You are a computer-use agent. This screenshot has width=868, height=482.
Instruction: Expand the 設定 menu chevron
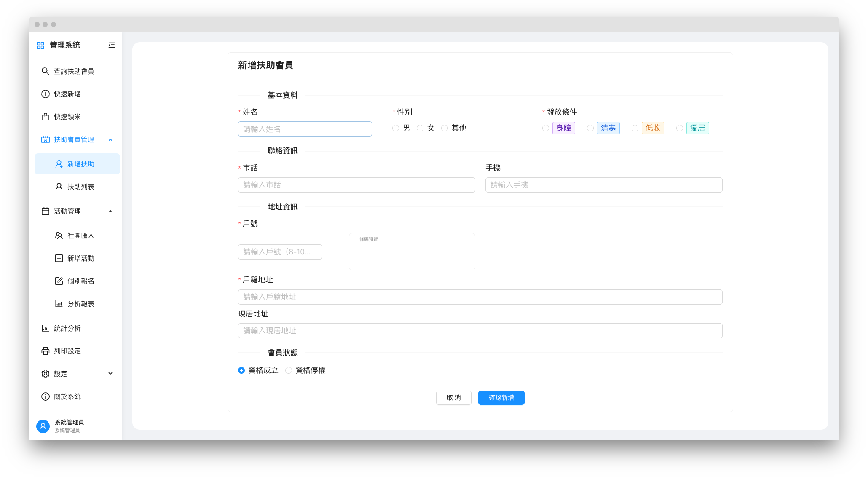click(x=110, y=374)
